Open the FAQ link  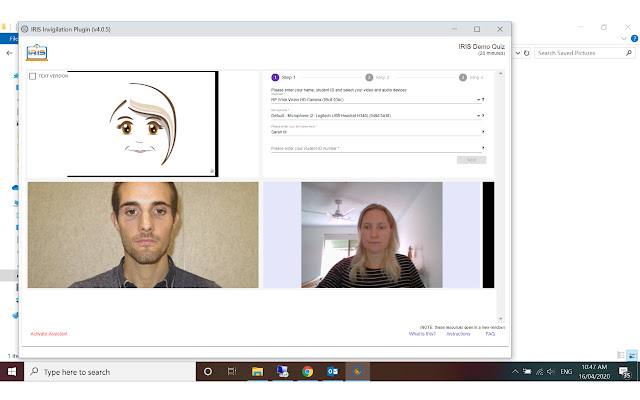[x=490, y=334]
